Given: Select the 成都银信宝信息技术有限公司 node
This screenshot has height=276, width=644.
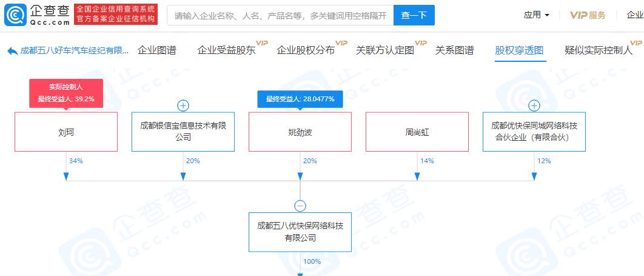Looking at the screenshot, I should 183,132.
